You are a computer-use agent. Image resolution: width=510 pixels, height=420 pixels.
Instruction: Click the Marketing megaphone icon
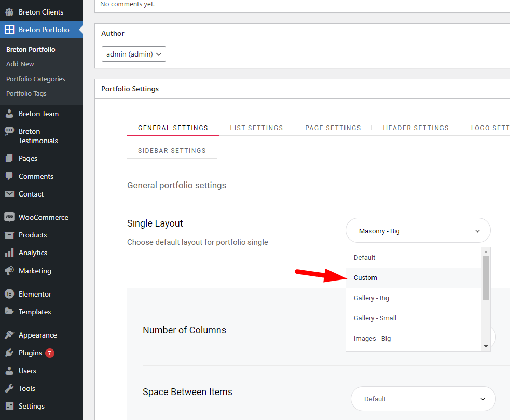coord(9,271)
